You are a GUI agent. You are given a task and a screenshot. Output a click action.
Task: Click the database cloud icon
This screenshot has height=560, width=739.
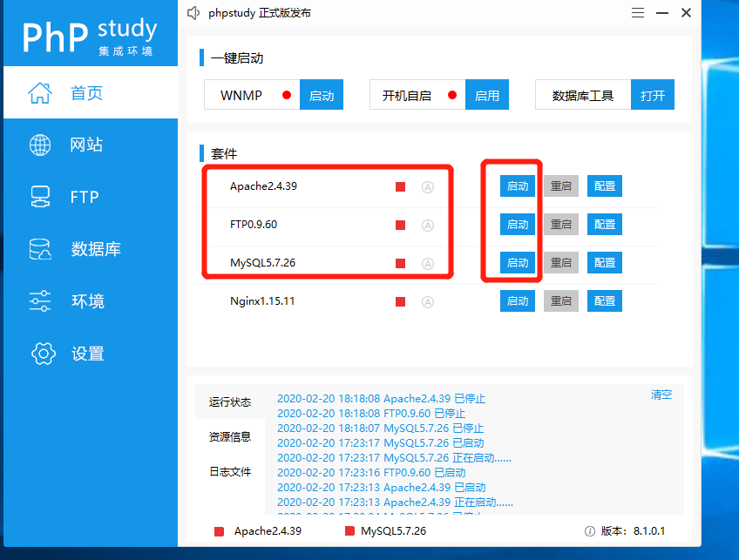(40, 249)
